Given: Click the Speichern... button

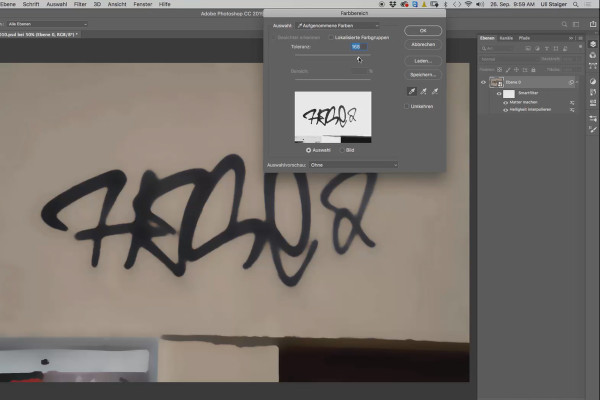Looking at the screenshot, I should click(423, 75).
